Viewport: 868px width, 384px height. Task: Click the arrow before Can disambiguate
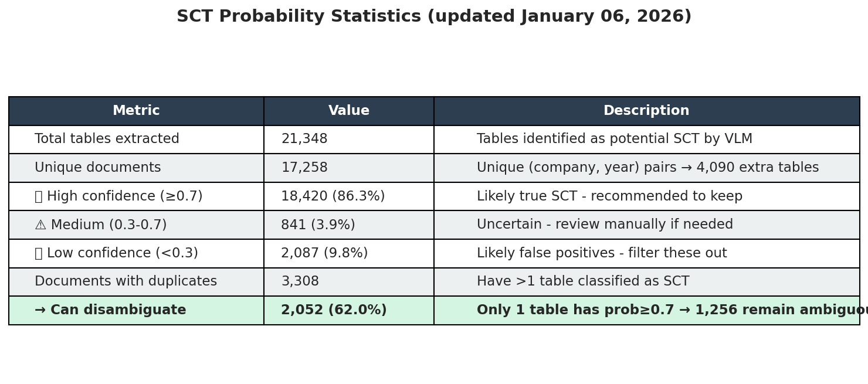click(x=40, y=311)
